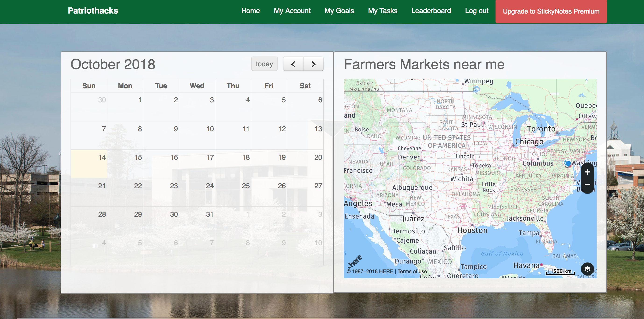This screenshot has width=644, height=319.
Task: Click the HERE logo on the map
Action: pyautogui.click(x=355, y=262)
